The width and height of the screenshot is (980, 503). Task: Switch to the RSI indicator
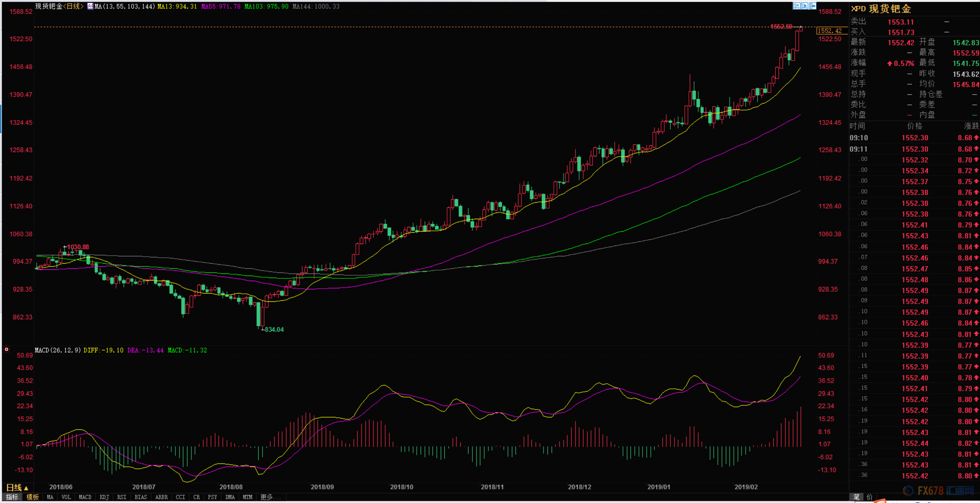click(x=122, y=497)
